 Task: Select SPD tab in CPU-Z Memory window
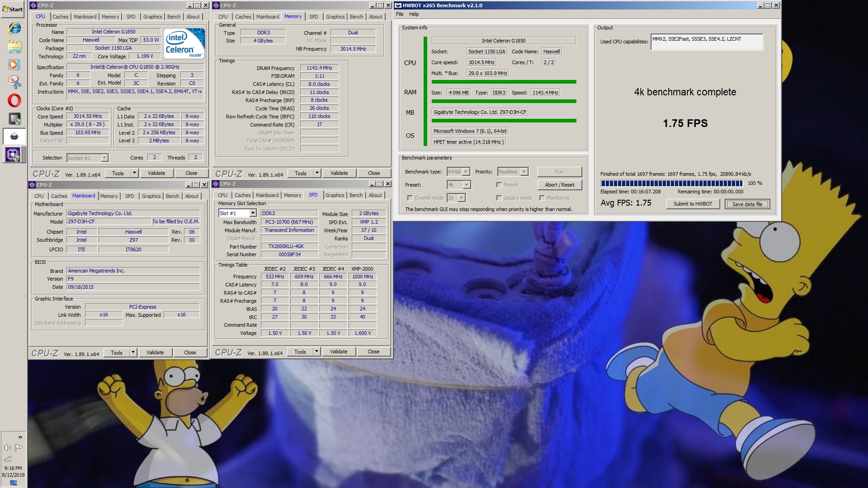(x=313, y=17)
